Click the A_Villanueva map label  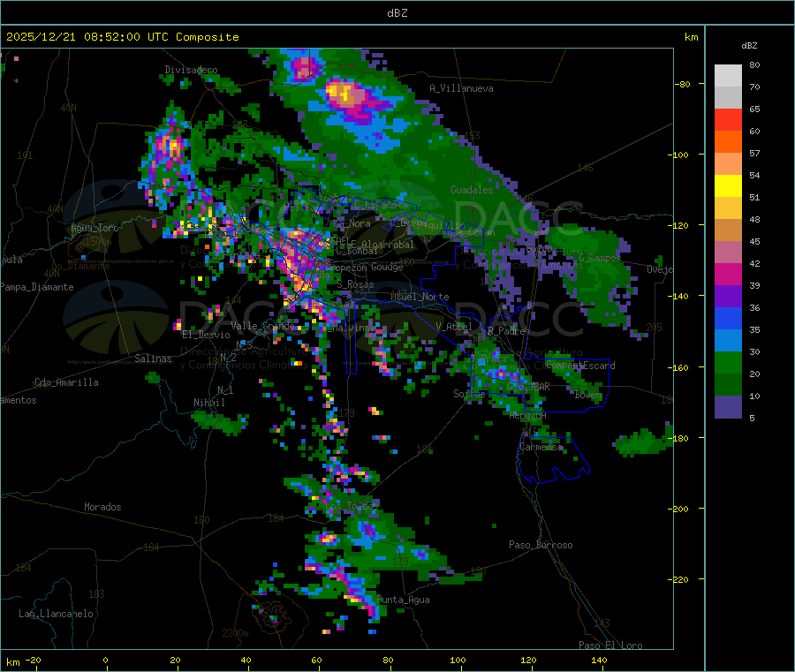coord(461,88)
